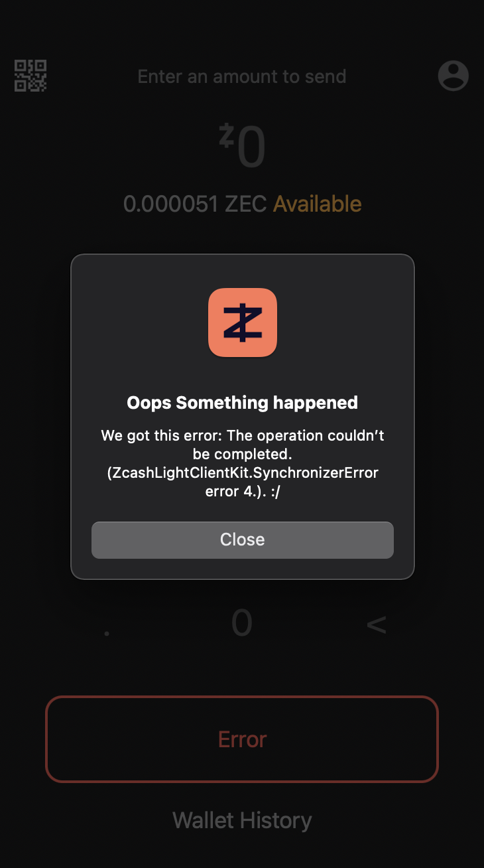
Task: Open the QR code scanner
Action: (30, 76)
